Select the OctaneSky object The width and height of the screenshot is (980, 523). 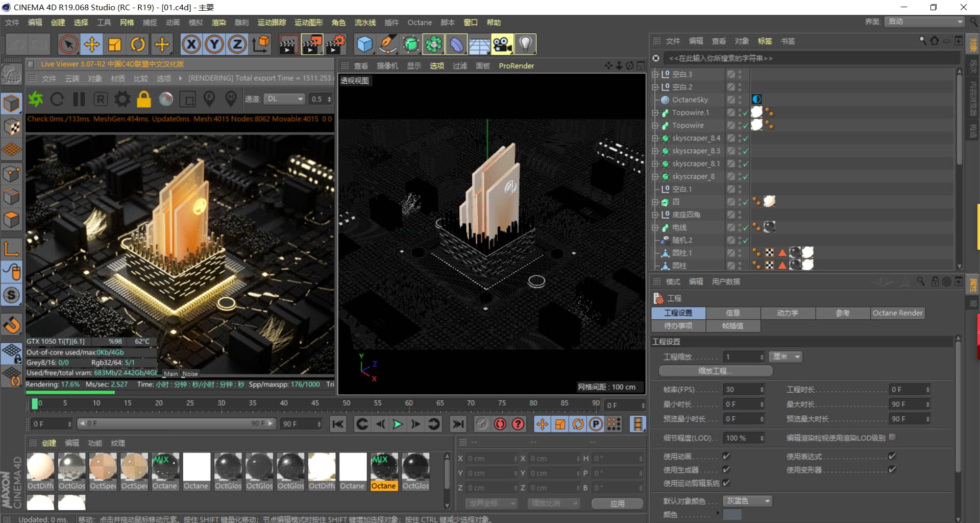[690, 100]
